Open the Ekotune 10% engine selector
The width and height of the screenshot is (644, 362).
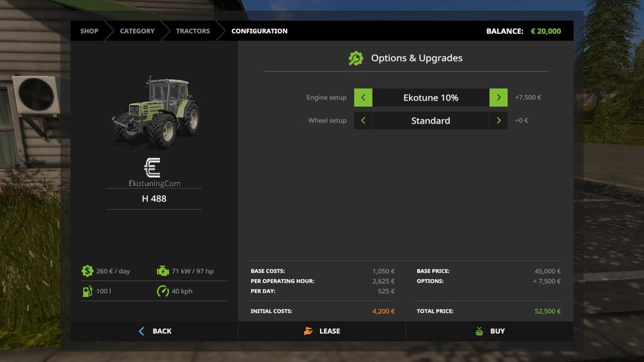click(431, 97)
